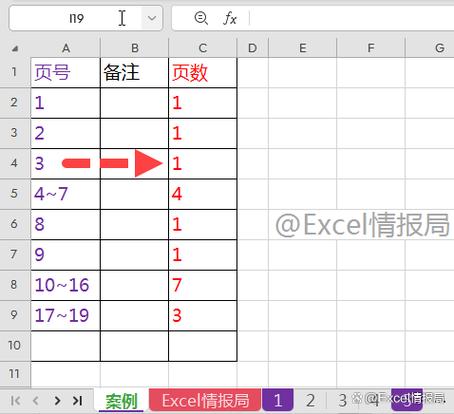Select column A header
The image size is (454, 414).
[x=66, y=48]
